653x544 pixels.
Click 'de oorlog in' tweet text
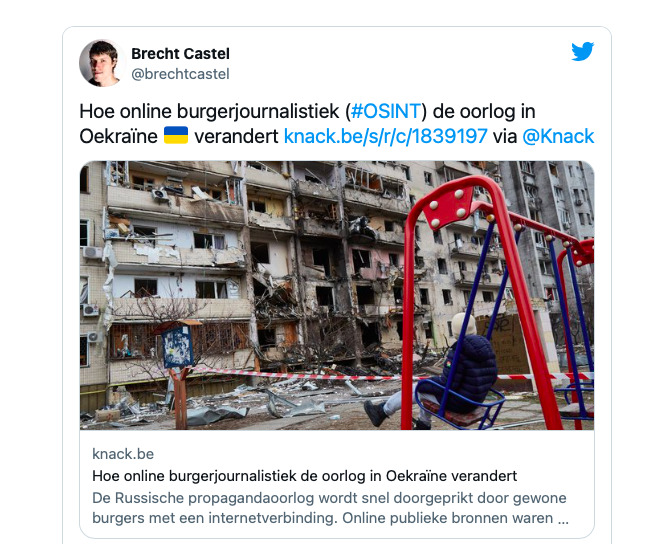484,112
